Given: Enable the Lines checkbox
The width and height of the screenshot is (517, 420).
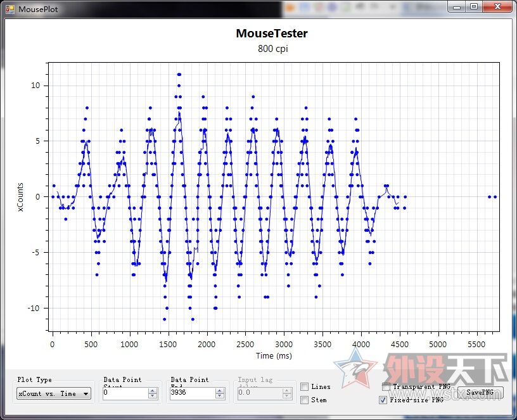Looking at the screenshot, I should (305, 386).
